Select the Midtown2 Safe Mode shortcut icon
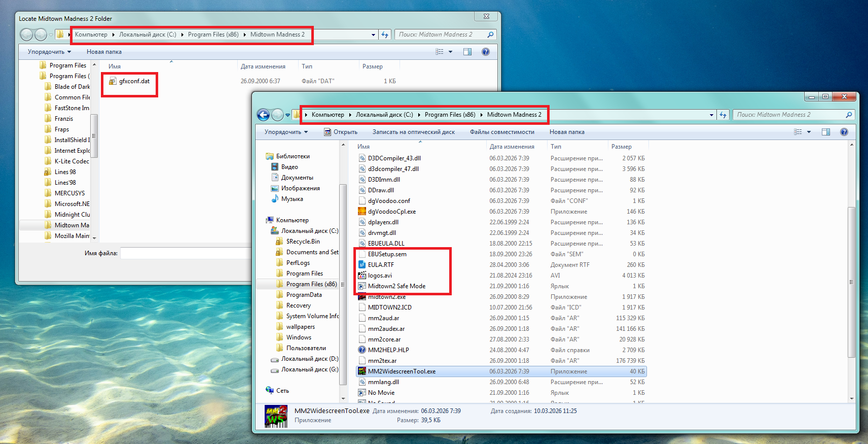Screen dimensions: 868x444 [x=362, y=286]
